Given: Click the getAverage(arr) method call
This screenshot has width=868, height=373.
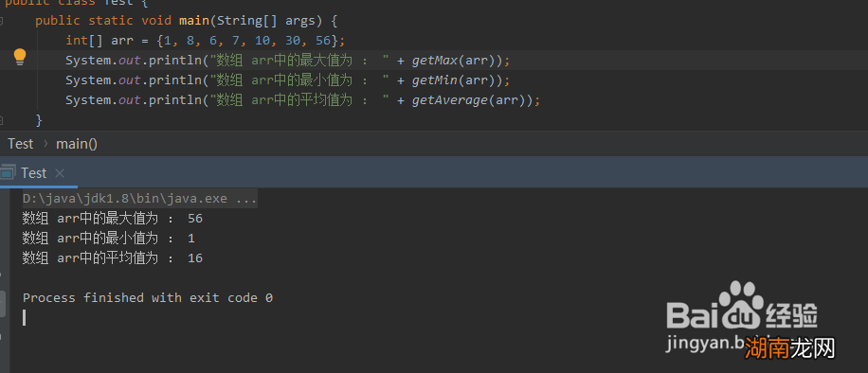Looking at the screenshot, I should point(472,100).
